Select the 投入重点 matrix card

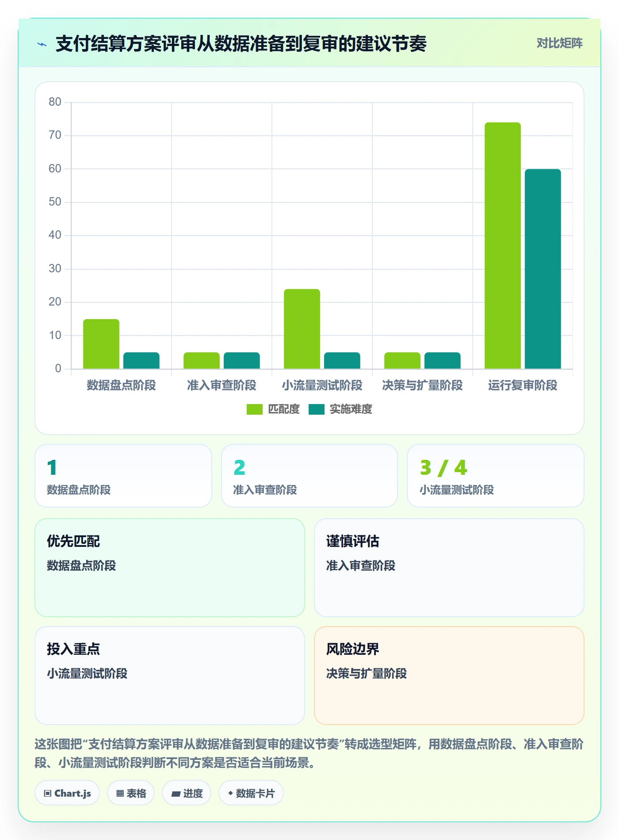point(170,676)
